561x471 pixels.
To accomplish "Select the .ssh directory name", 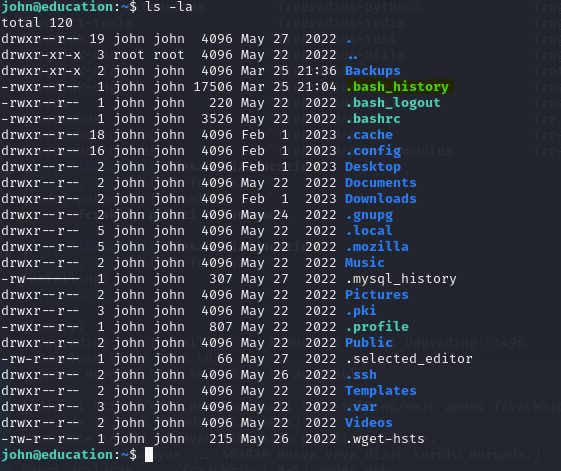I will (361, 375).
